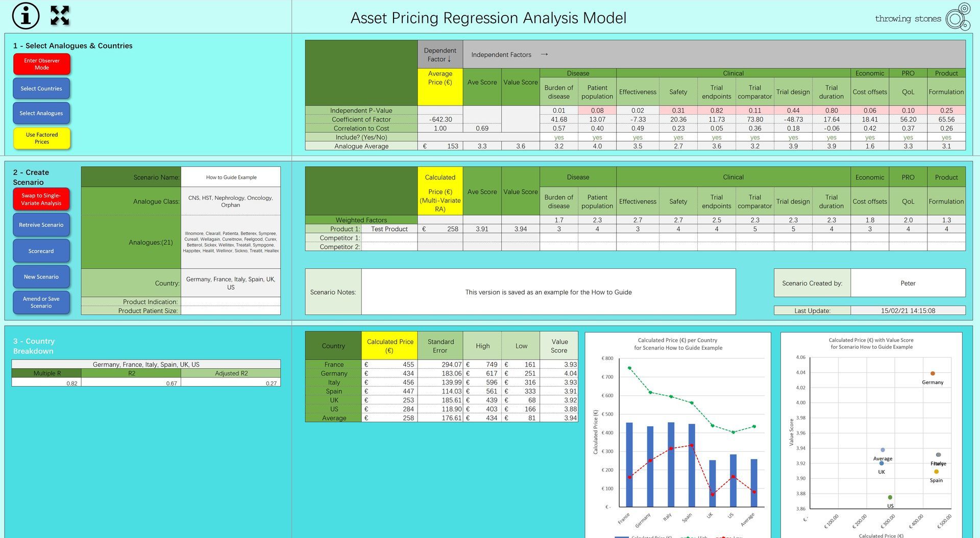Click Calculated Price with Value Score chart title
The image size is (980, 538).
coord(871,343)
